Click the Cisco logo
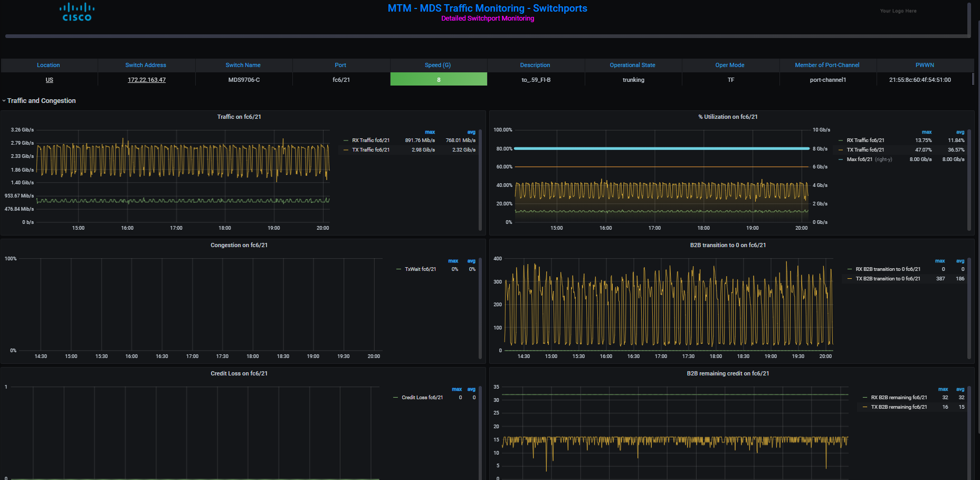The height and width of the screenshot is (480, 980). click(77, 12)
